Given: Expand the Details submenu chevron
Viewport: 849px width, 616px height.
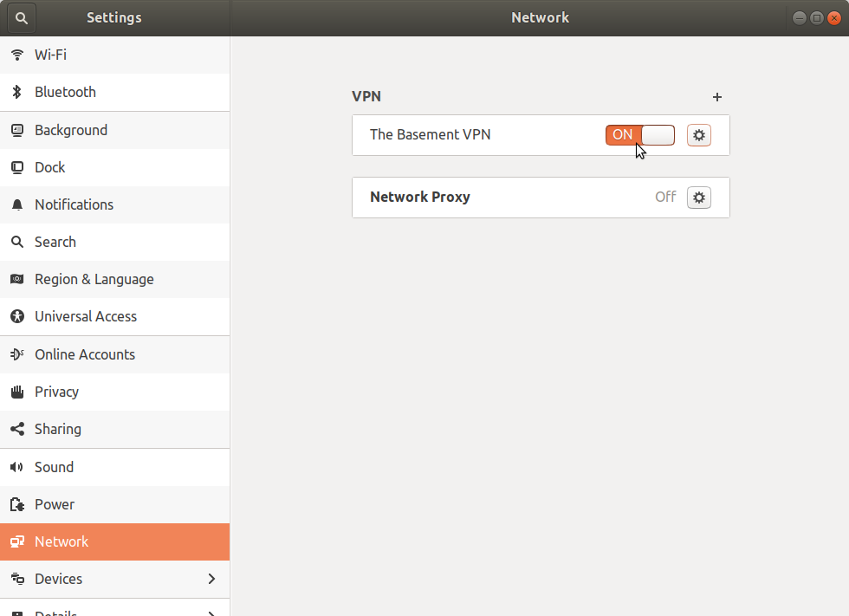Looking at the screenshot, I should [x=211, y=613].
